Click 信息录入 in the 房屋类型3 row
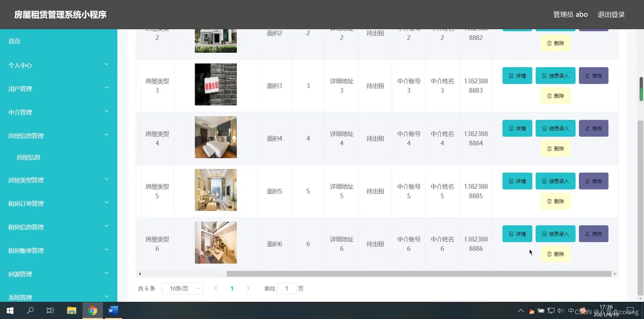644x319 pixels. point(555,75)
